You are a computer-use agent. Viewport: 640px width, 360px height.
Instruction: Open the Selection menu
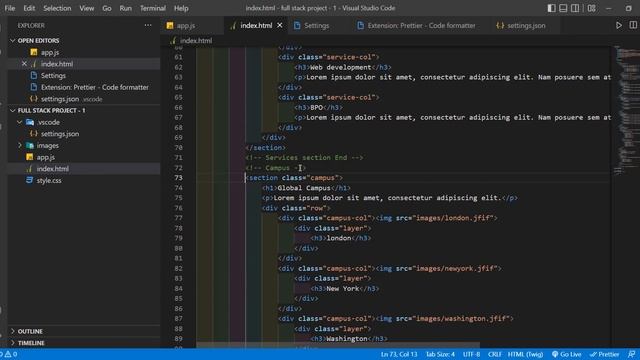point(57,8)
